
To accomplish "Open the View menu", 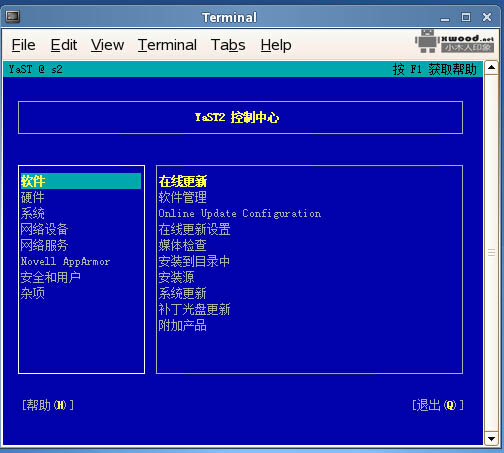I will pos(107,45).
